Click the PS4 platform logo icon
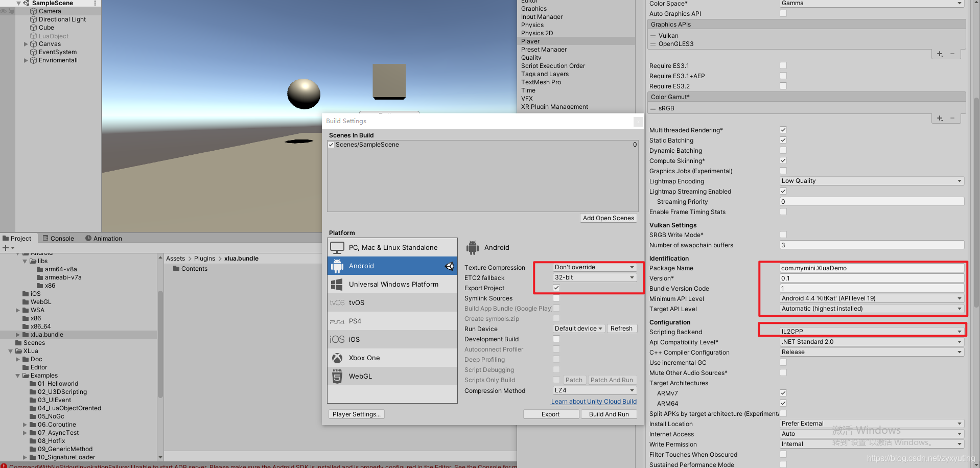 click(337, 321)
